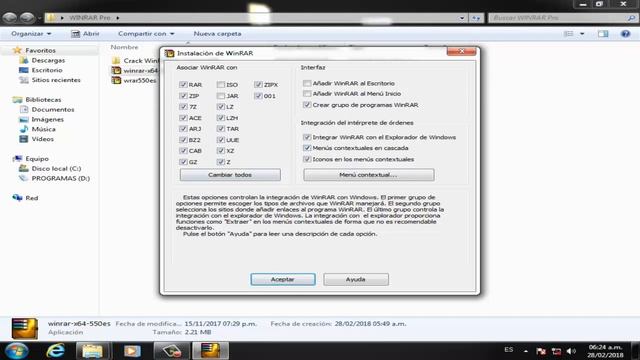Uncheck the TAR file association
This screenshot has height=360, width=640.
point(221,129)
